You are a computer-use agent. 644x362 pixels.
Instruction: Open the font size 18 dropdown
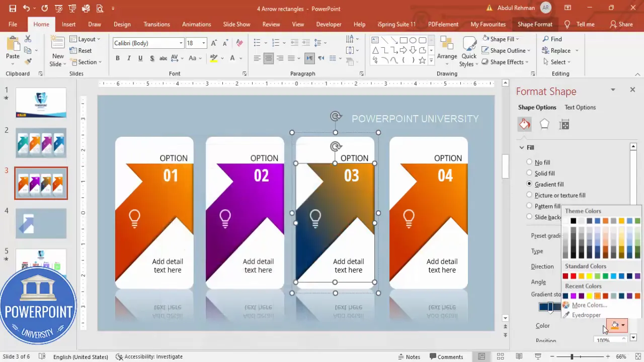pyautogui.click(x=203, y=43)
